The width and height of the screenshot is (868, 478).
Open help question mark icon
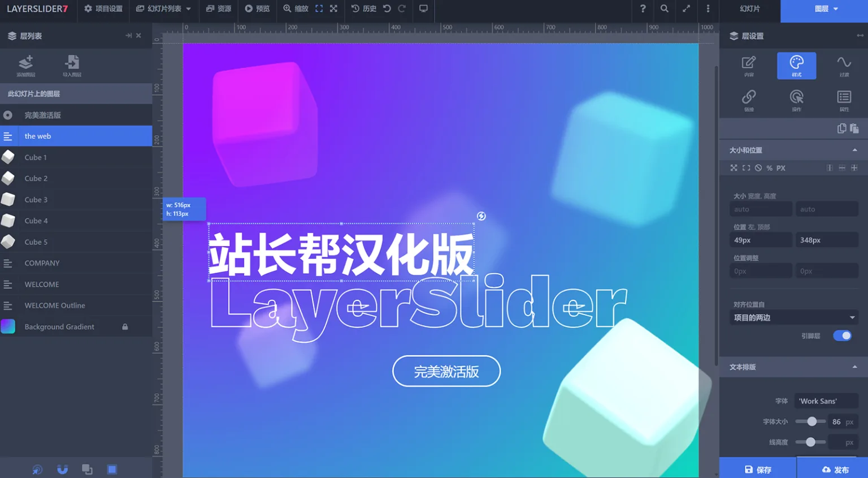click(643, 8)
